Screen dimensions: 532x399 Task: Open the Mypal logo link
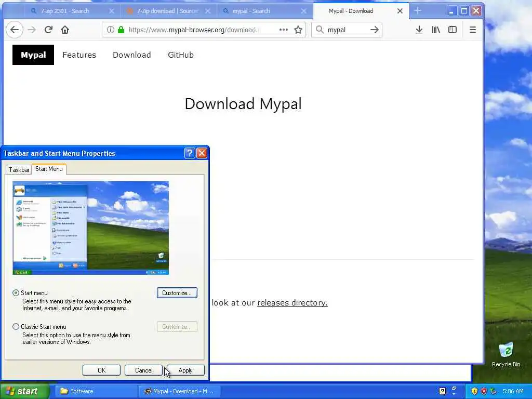[x=33, y=55]
